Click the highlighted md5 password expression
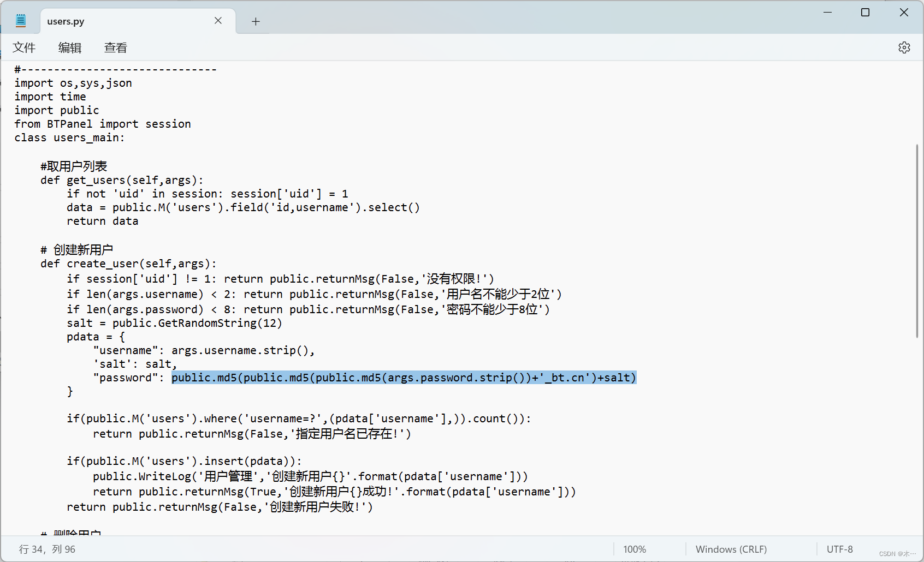924x562 pixels. pyautogui.click(x=404, y=378)
